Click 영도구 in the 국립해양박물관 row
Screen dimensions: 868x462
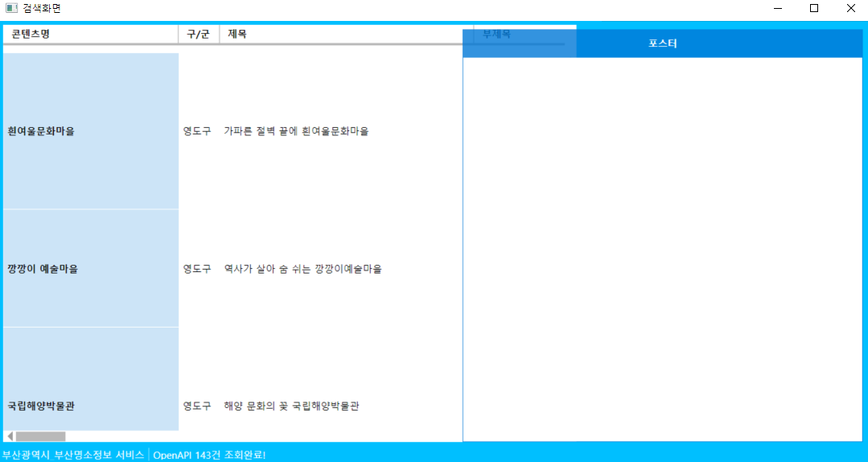[x=197, y=406]
